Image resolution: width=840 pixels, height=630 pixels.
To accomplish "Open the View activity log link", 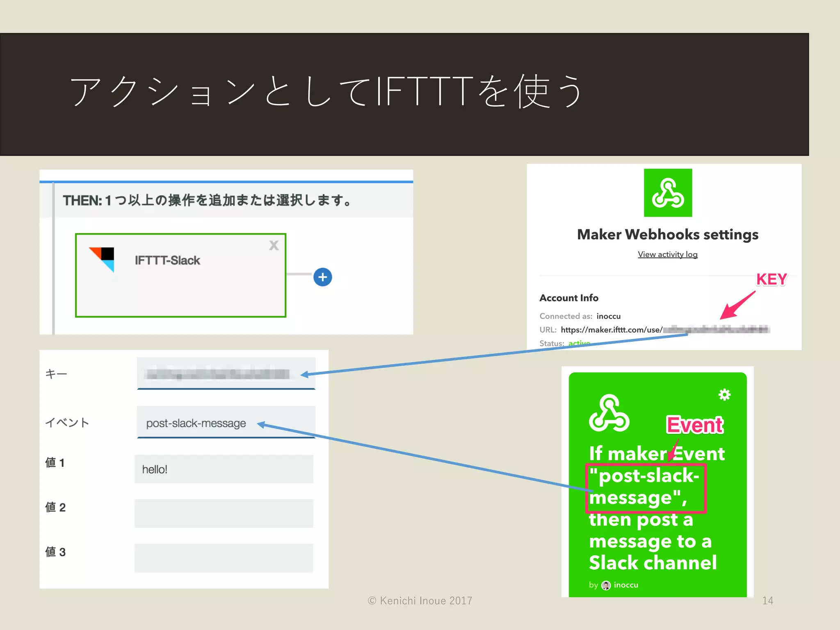I will click(668, 254).
